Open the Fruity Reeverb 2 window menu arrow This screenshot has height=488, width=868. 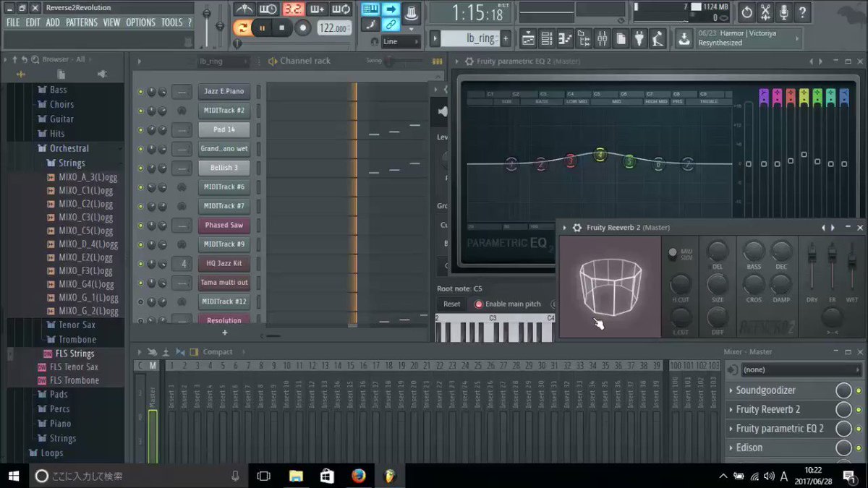click(565, 228)
